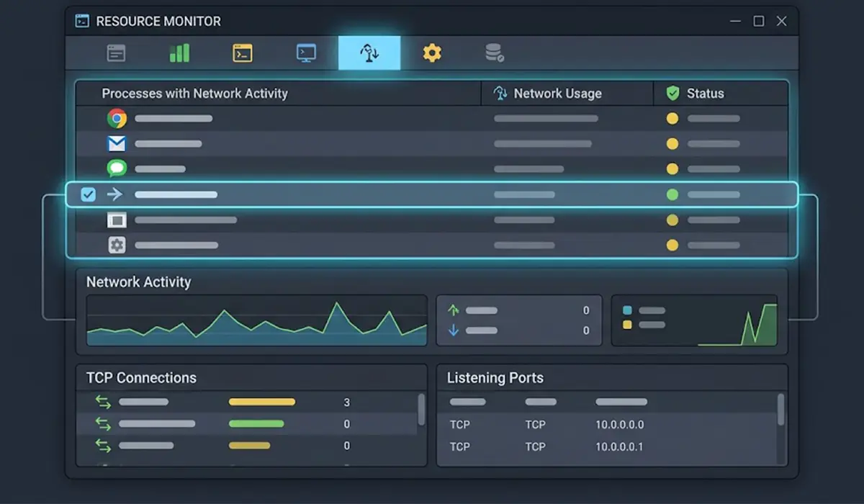This screenshot has width=864, height=504.
Task: Click first-column TCP in the 10.0.0.0.0 row
Action: [x=460, y=425]
